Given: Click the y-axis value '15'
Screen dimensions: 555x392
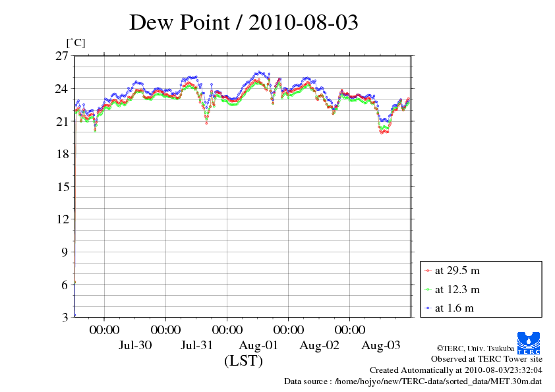Looking at the screenshot, I should [63, 186].
